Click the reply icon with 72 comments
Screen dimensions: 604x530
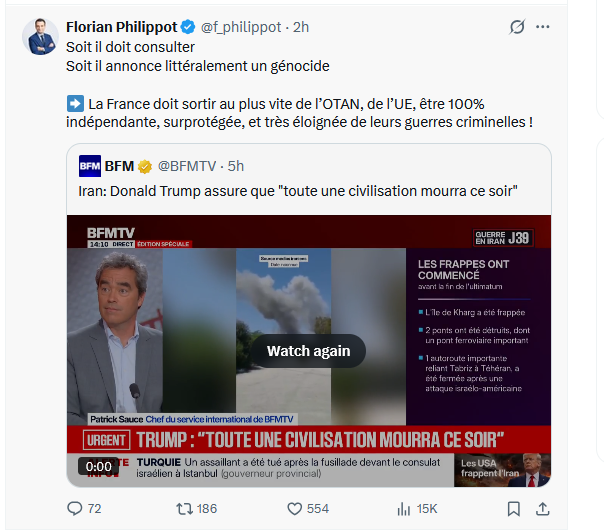[75, 508]
